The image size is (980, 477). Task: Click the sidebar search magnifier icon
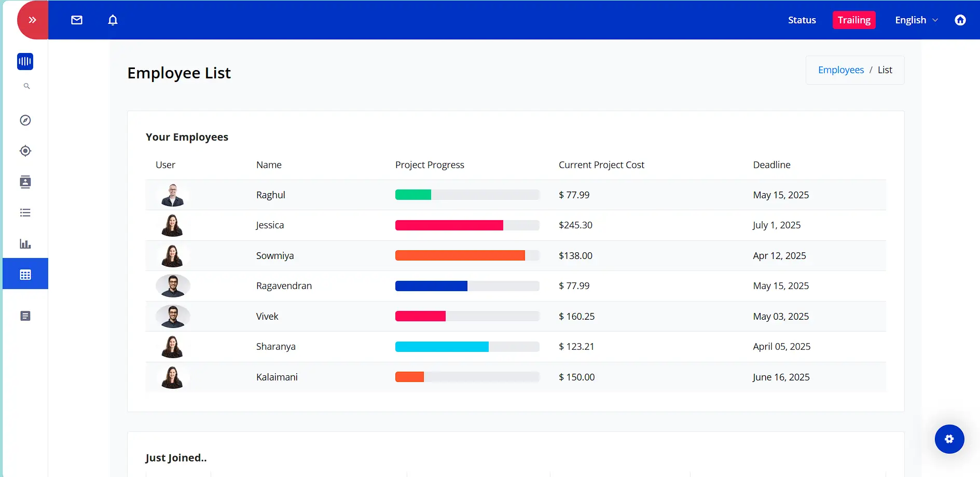[26, 86]
